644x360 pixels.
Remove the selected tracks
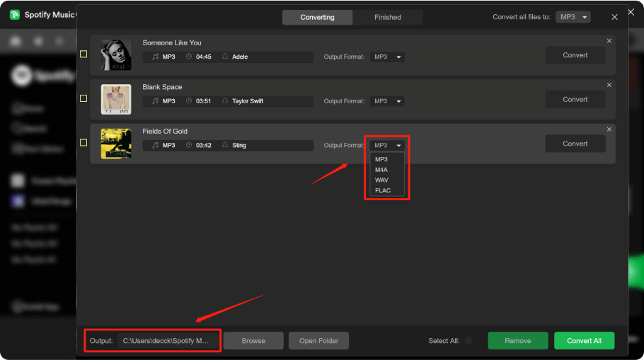pyautogui.click(x=518, y=341)
